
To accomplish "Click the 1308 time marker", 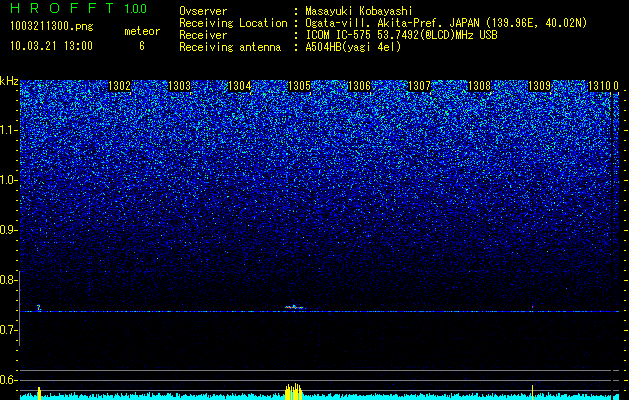I will [x=480, y=86].
